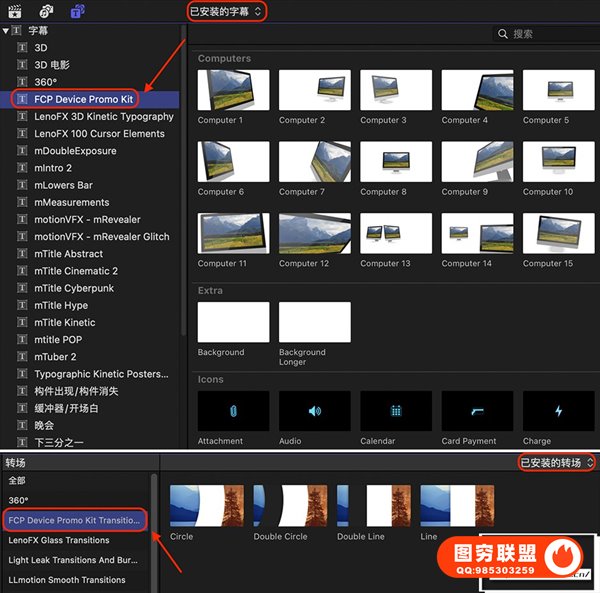Open the Libraries clapperboard sidebar icon
Image resolution: width=600 pixels, height=593 pixels.
click(16, 11)
